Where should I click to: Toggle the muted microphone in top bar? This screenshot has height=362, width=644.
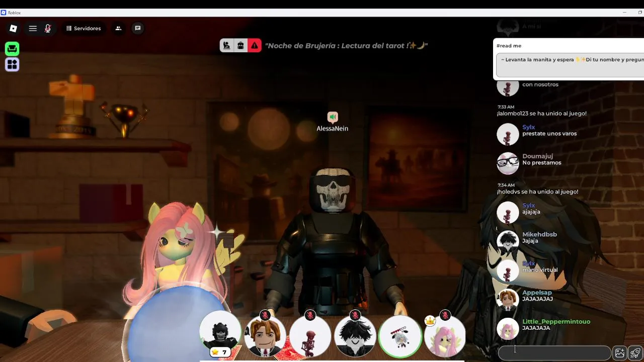pos(48,29)
